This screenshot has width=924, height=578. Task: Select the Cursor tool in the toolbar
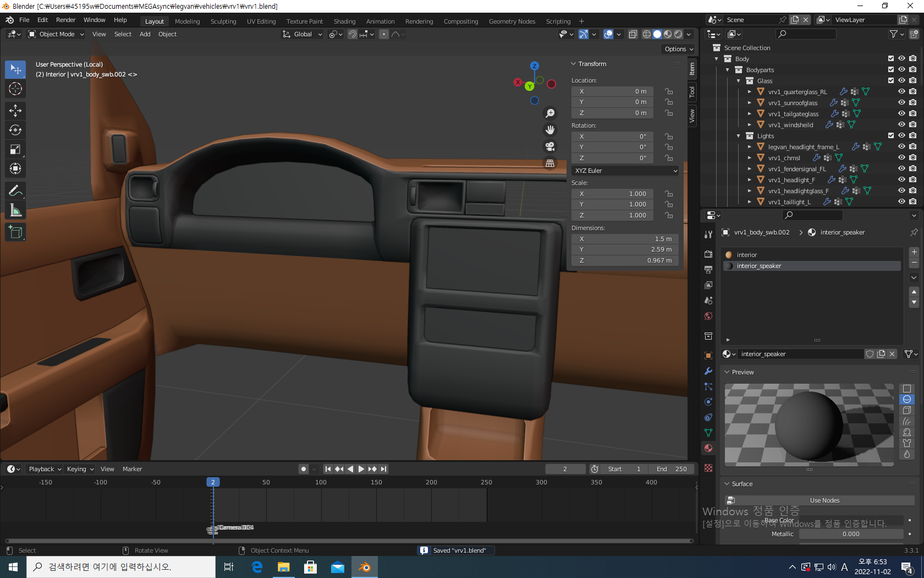15,89
